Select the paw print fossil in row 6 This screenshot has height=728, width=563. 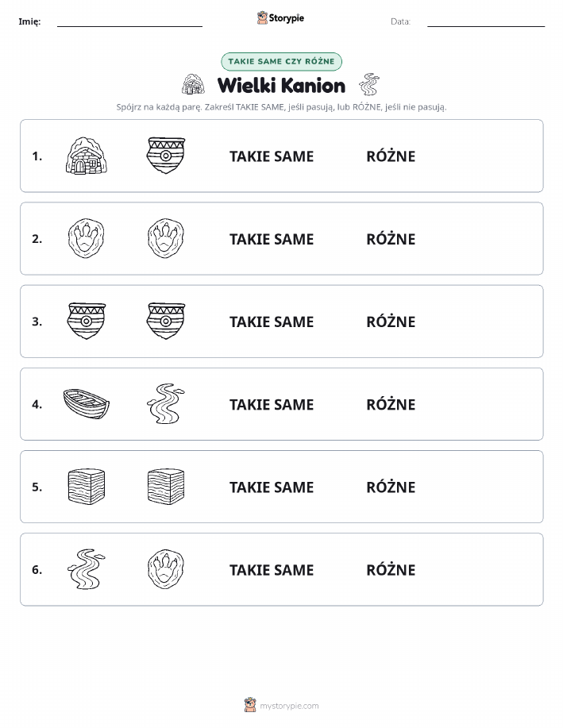(166, 569)
